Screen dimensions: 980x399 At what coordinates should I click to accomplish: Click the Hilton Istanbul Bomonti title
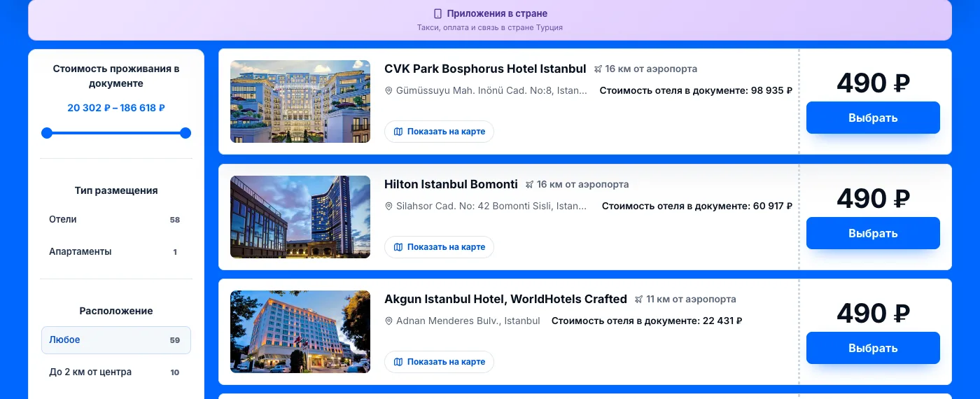[451, 184]
